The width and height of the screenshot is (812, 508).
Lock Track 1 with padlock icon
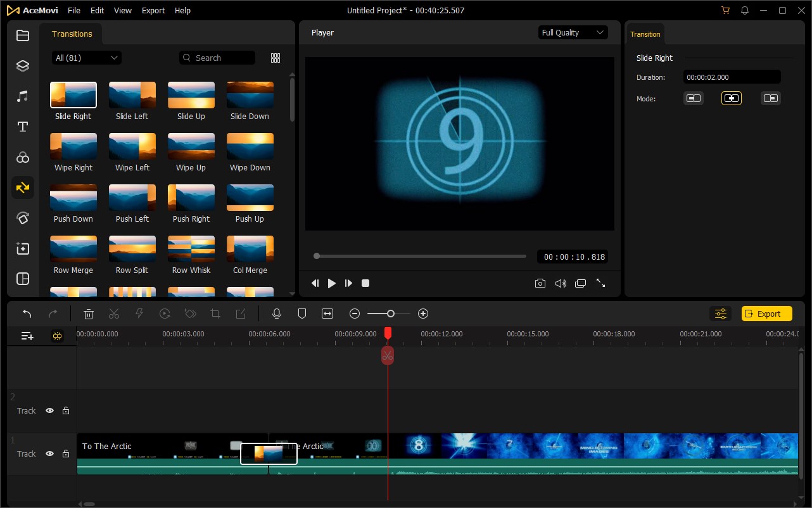[x=66, y=454]
